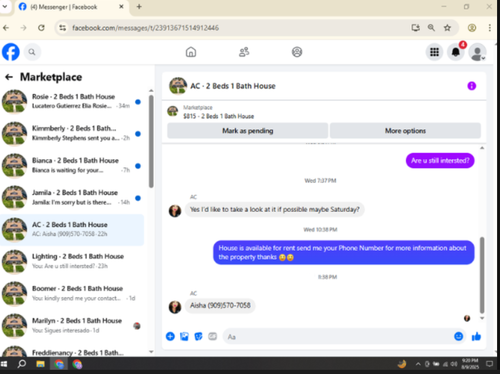The image size is (500, 374).
Task: Open the taskbar clock and date
Action: (470, 364)
